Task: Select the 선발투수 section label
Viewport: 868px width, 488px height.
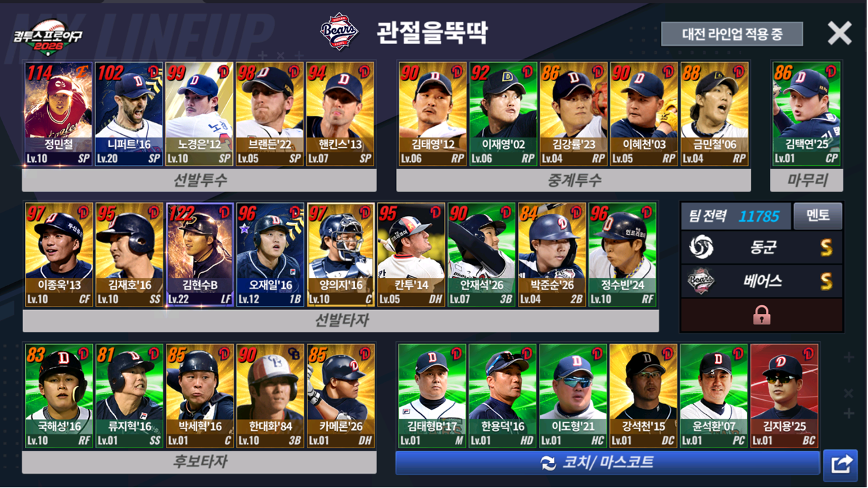Action: (x=199, y=180)
